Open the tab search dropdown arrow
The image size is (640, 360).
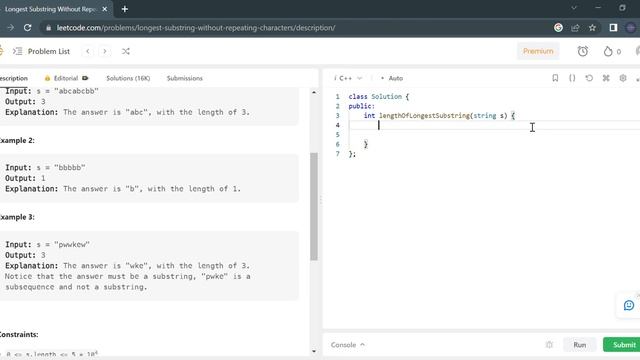tap(574, 8)
